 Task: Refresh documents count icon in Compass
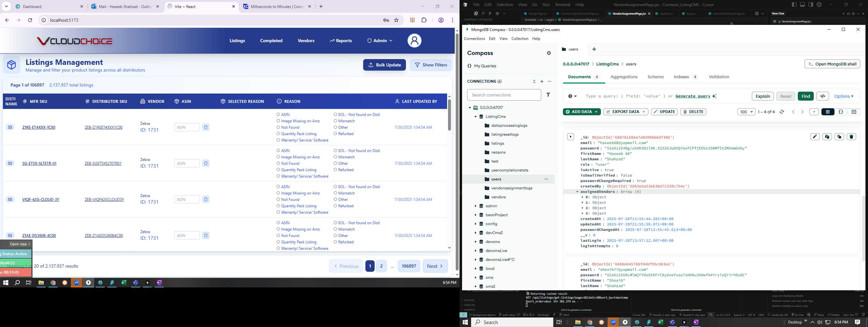pyautogui.click(x=782, y=112)
